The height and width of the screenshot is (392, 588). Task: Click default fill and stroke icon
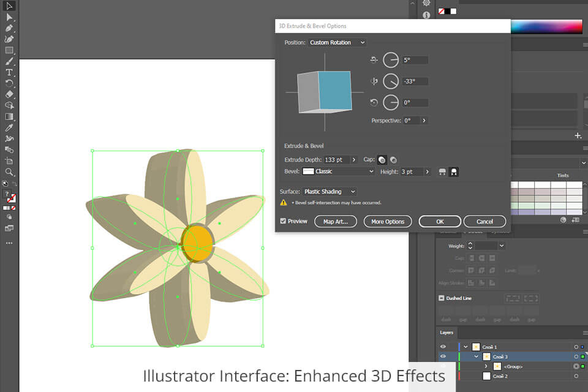point(5,183)
